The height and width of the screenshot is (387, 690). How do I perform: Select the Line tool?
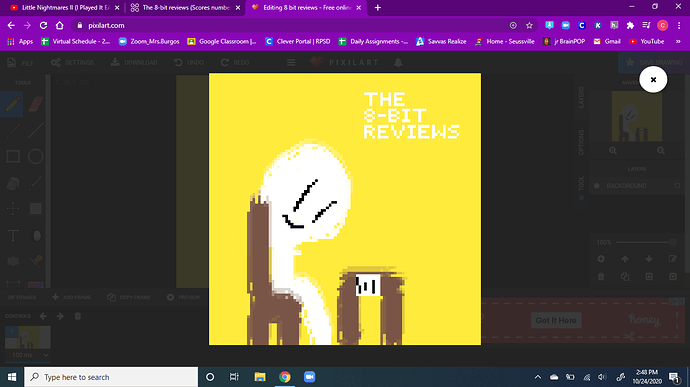coord(35,130)
